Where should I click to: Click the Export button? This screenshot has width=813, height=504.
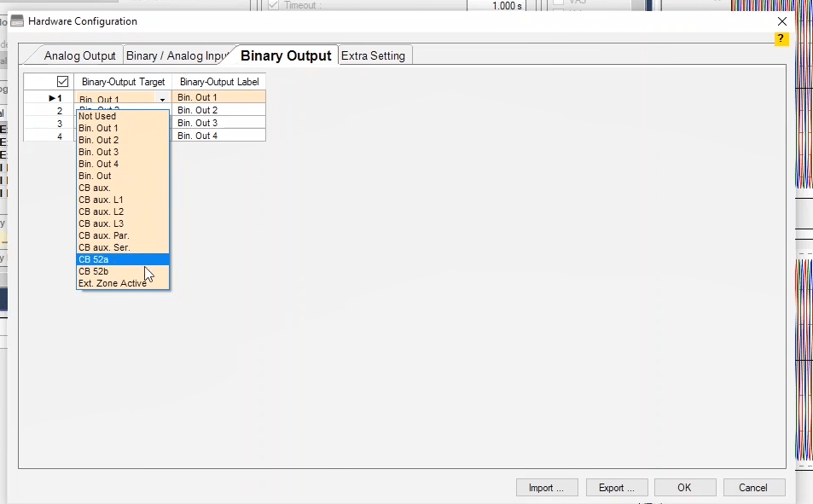tap(617, 488)
